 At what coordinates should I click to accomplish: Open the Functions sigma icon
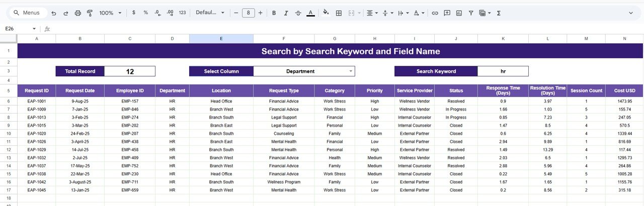[x=499, y=13]
